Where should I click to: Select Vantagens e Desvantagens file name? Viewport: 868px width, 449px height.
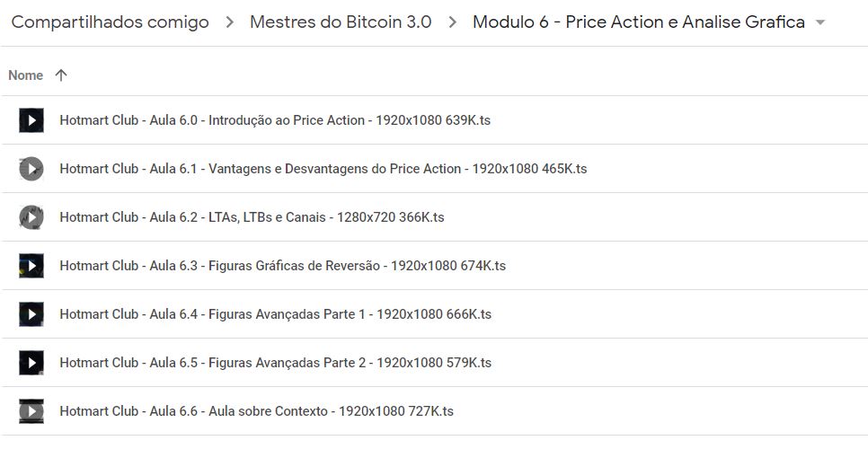click(x=323, y=169)
